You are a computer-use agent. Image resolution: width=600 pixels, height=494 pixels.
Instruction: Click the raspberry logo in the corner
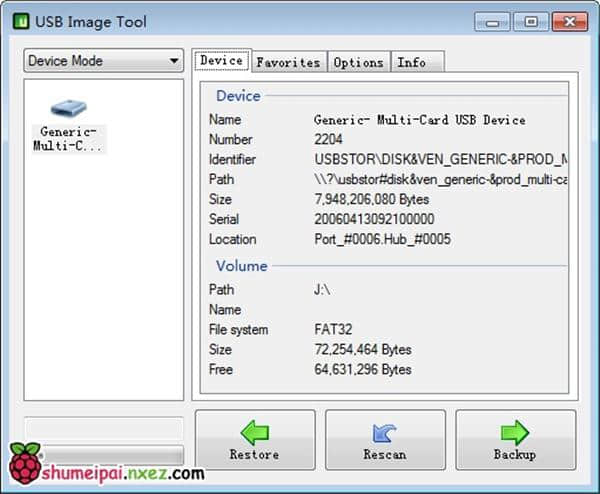(26, 465)
